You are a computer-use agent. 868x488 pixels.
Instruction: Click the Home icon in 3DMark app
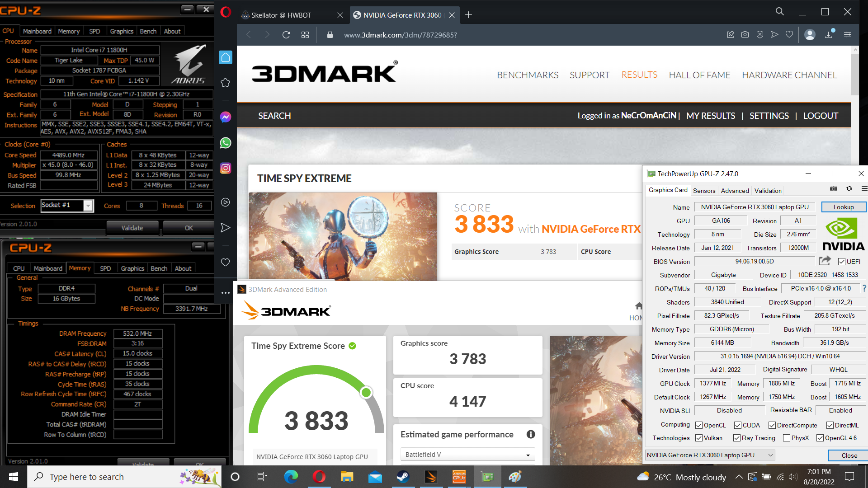point(638,306)
